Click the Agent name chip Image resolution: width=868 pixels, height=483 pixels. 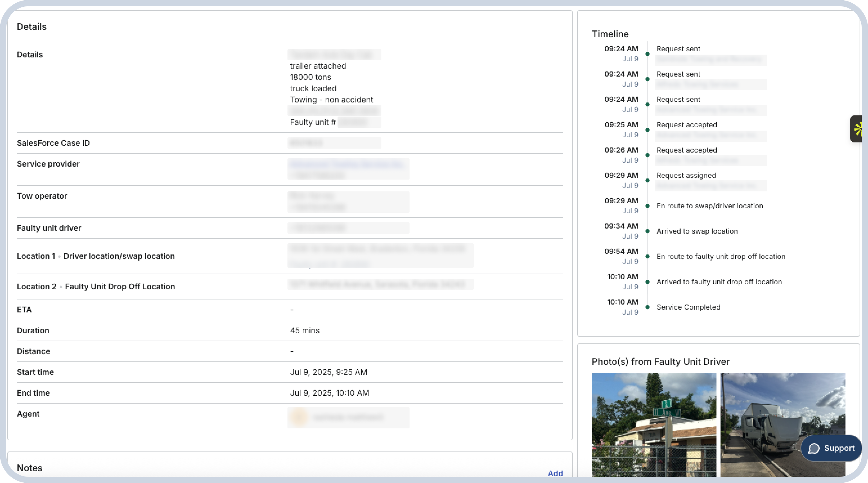(x=348, y=418)
